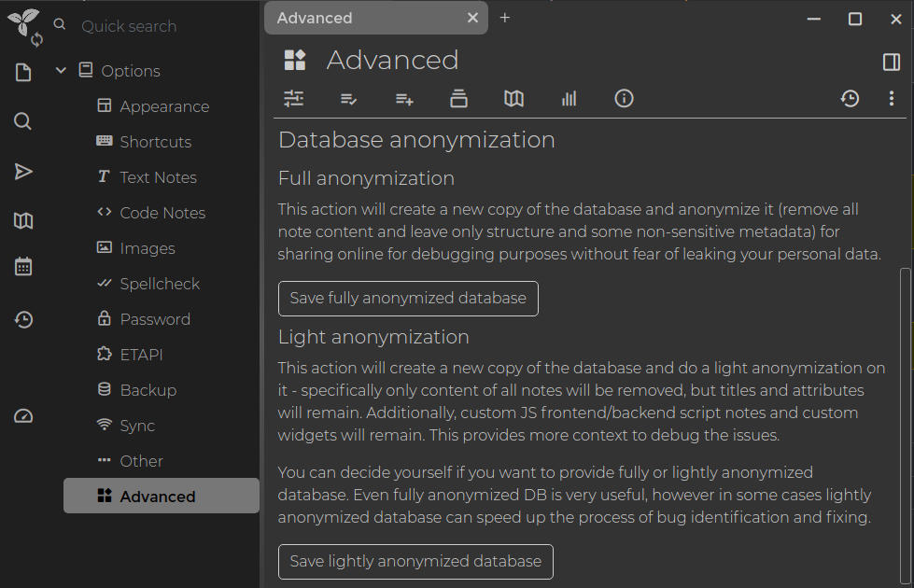
Task: Open the three-dot note actions menu
Action: [x=892, y=99]
